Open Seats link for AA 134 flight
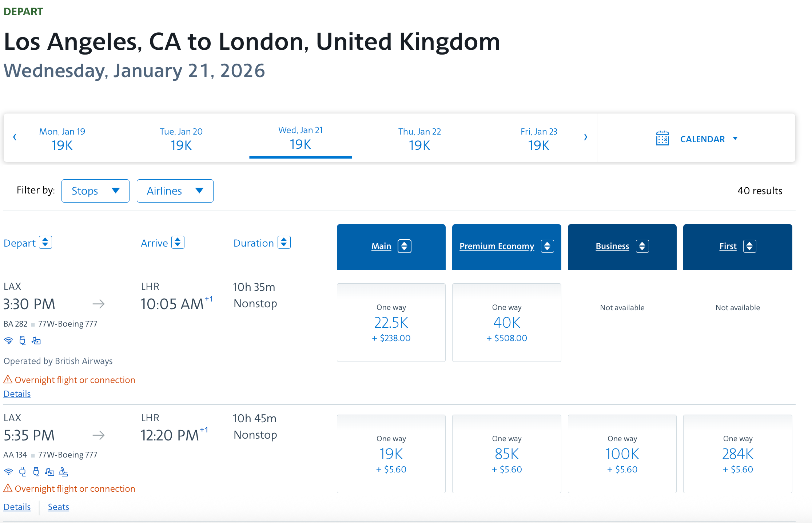This screenshot has width=812, height=523. click(x=59, y=507)
